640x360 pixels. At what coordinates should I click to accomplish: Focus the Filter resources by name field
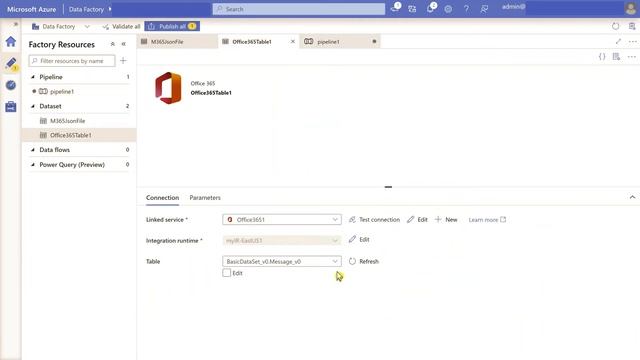point(72,60)
